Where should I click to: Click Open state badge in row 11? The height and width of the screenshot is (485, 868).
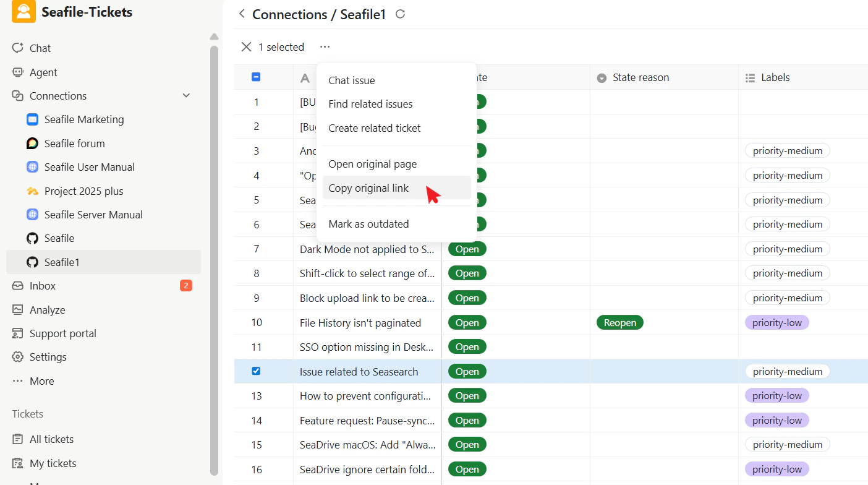(x=467, y=347)
